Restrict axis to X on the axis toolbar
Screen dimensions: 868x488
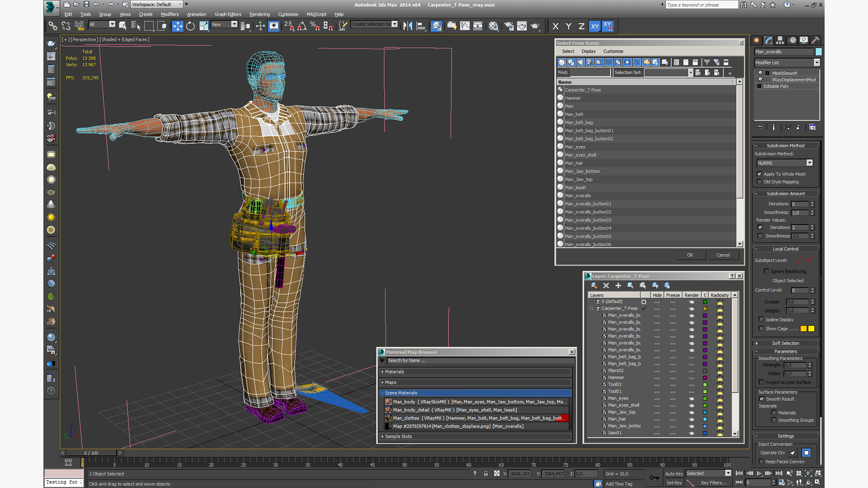tap(556, 26)
